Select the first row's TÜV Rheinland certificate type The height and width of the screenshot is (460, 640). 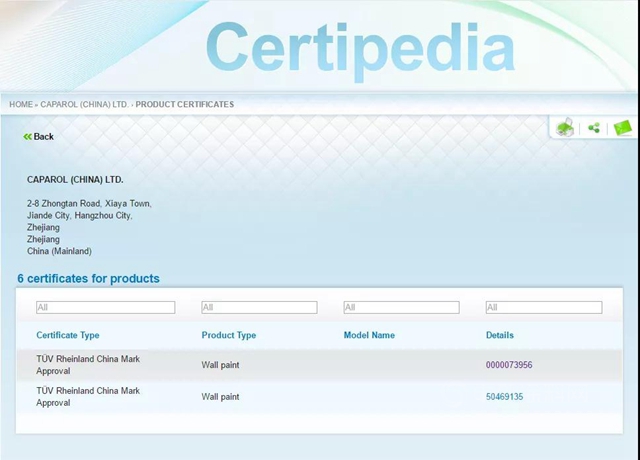[88, 365]
